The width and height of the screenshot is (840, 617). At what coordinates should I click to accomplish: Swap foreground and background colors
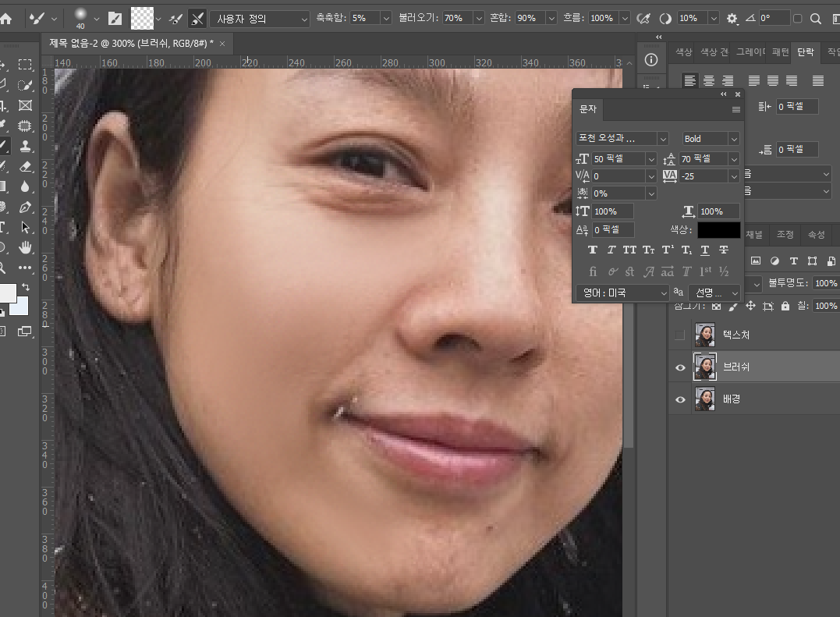pyautogui.click(x=25, y=288)
